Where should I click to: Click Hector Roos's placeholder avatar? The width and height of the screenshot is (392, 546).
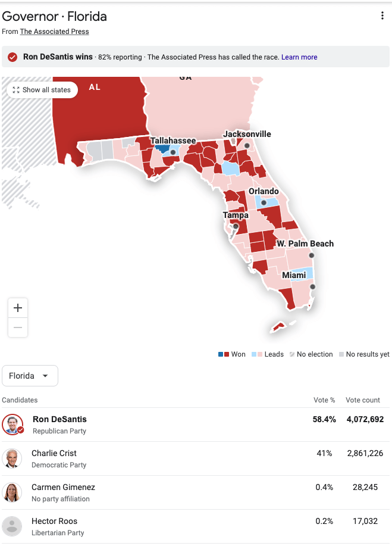pyautogui.click(x=12, y=526)
